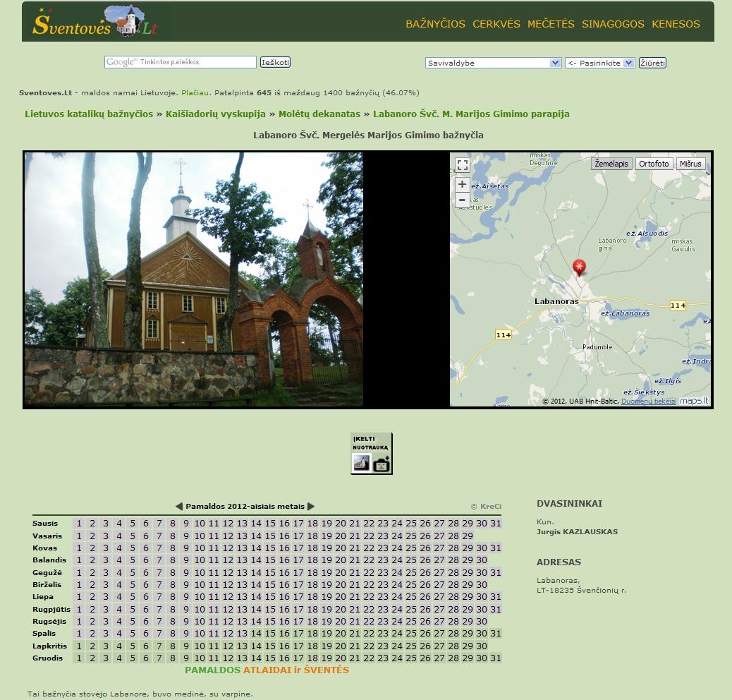This screenshot has width=732, height=700.
Task: Click the KreCi copyright text
Action: coord(486,506)
